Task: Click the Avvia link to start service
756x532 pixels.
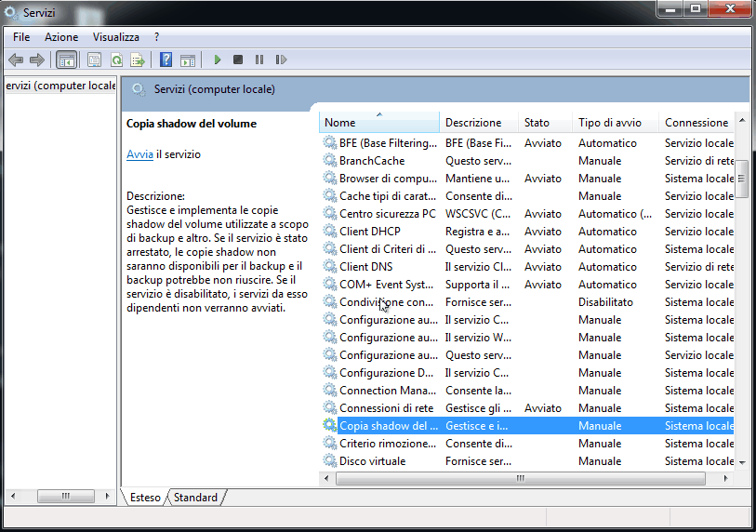Action: click(x=139, y=154)
